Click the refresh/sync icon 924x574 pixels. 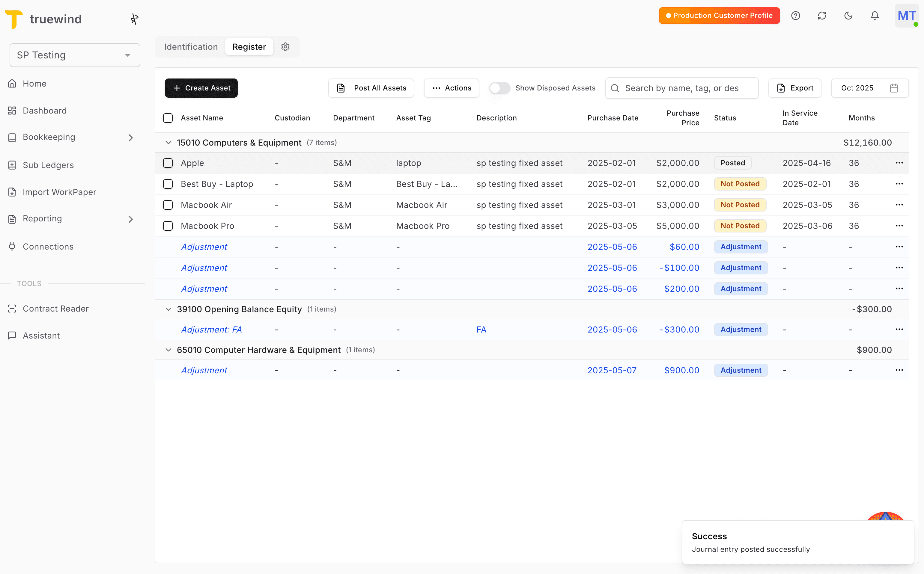pos(822,16)
